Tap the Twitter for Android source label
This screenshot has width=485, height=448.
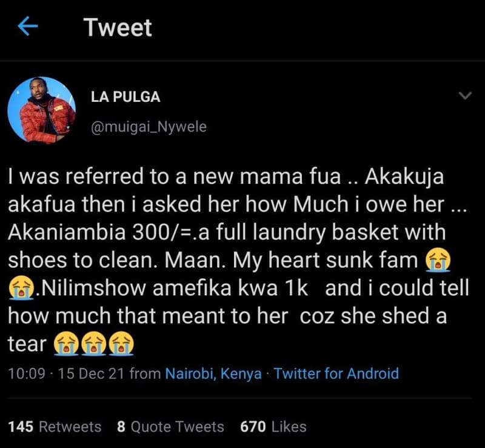click(x=336, y=374)
